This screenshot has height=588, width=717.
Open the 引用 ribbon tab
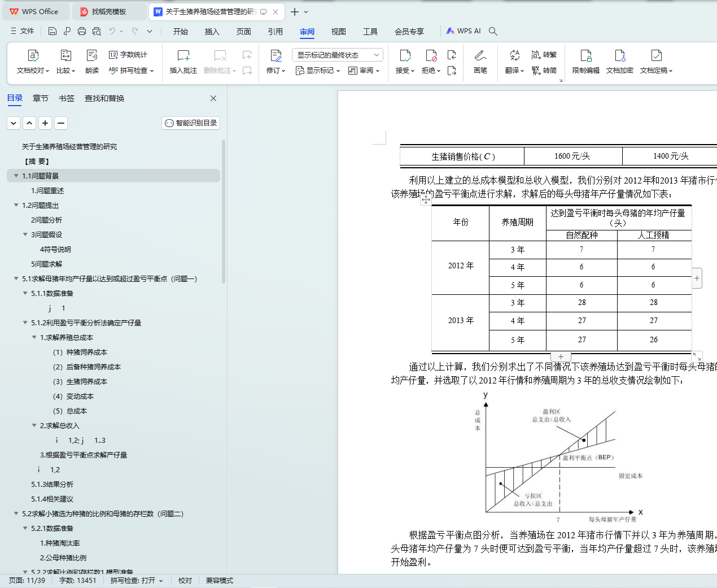(276, 32)
